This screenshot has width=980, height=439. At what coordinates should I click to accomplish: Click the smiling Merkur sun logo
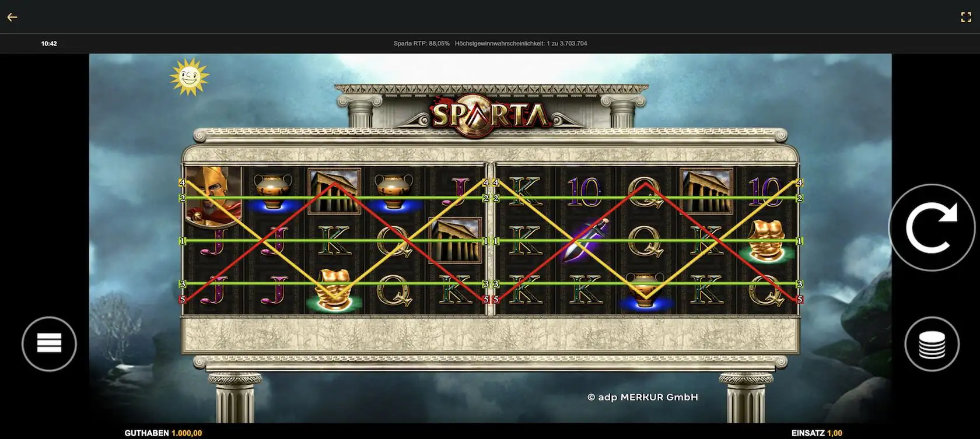pos(190,76)
